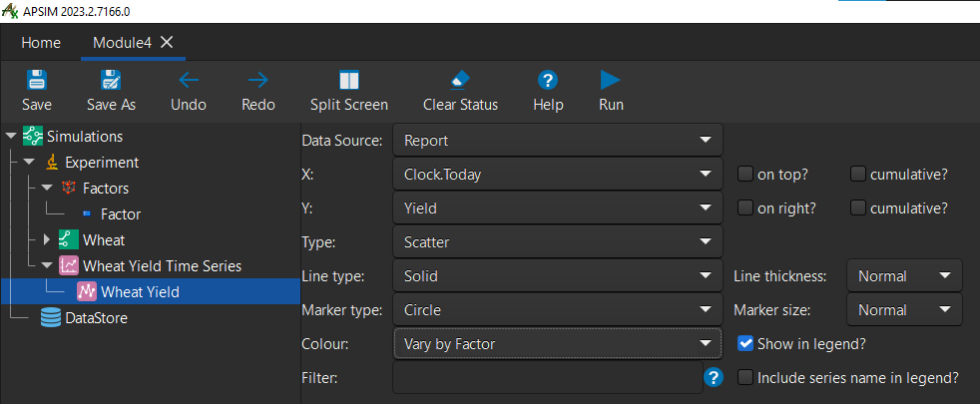Open the Line type dropdown showing Solid

click(558, 275)
